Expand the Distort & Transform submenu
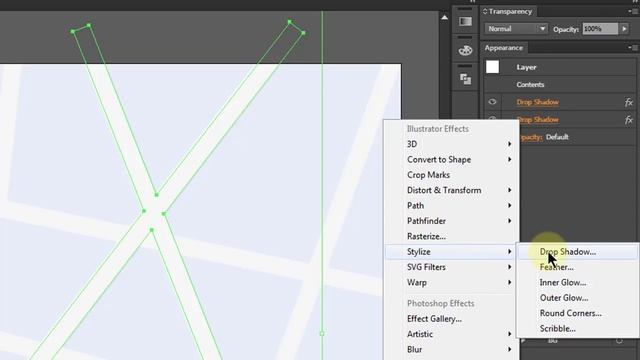 coord(450,190)
